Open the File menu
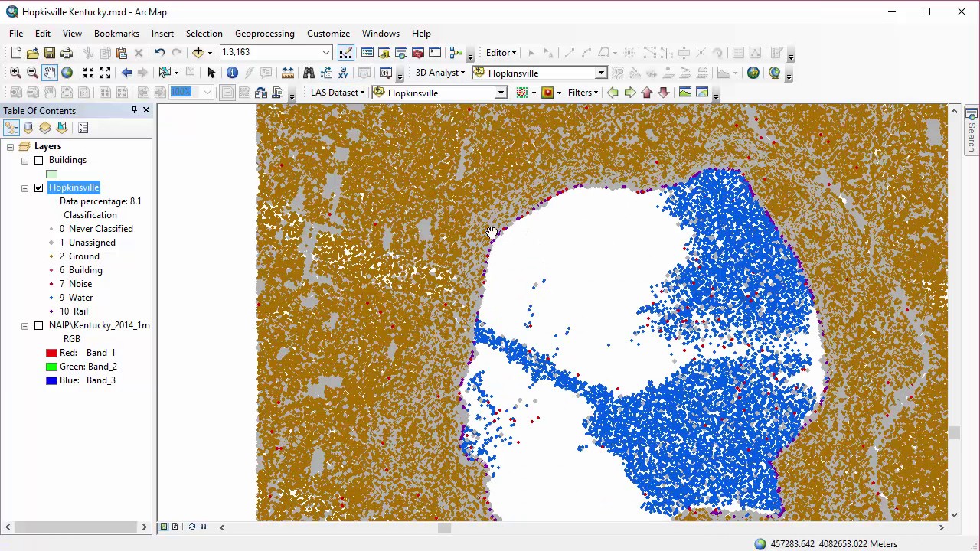 [x=16, y=34]
